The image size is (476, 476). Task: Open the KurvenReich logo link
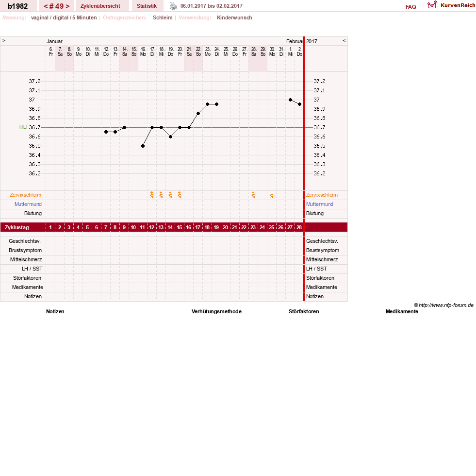451,5
